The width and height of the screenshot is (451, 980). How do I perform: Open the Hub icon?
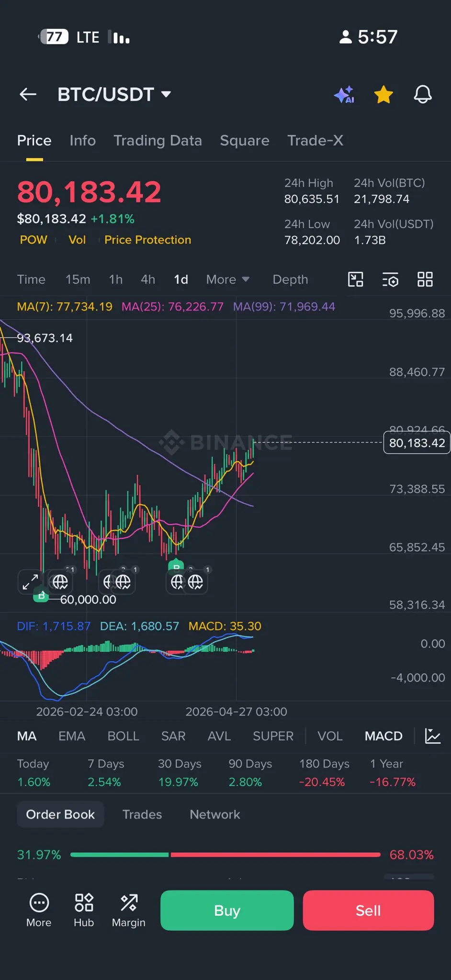84,910
